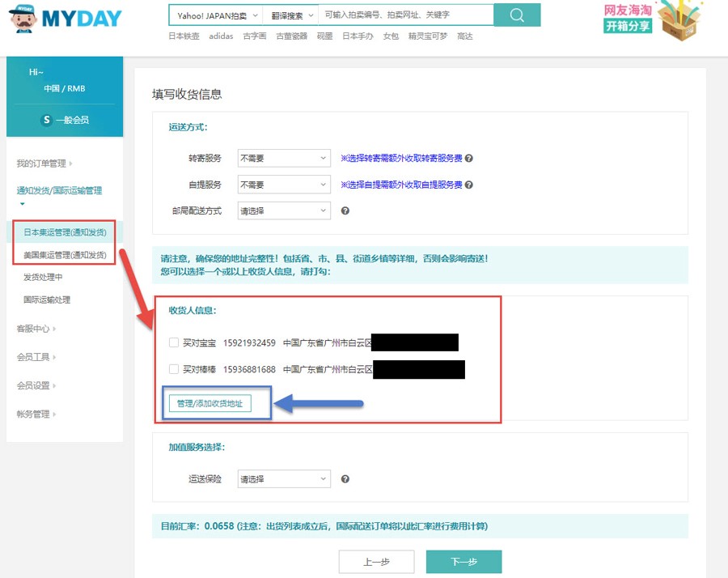Expand 我的订单管理 sidebar section
This screenshot has height=578, width=728.
(x=44, y=164)
